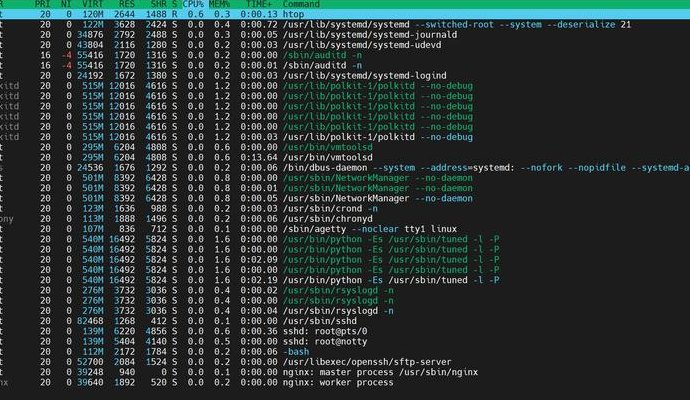Viewport: 690px width, 400px height.
Task: Select the /usr/sbin/sshd process row
Action: (x=345, y=321)
